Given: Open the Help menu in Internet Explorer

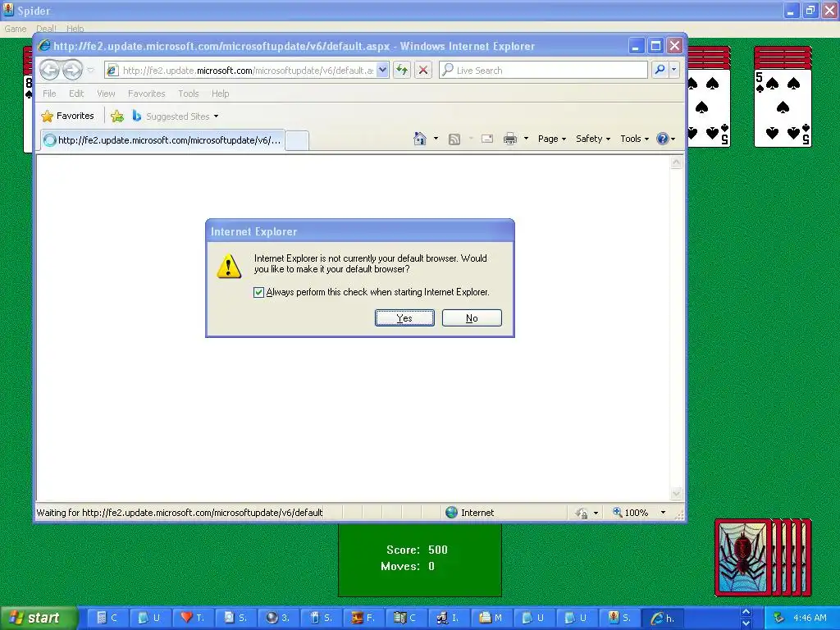Looking at the screenshot, I should [x=220, y=94].
